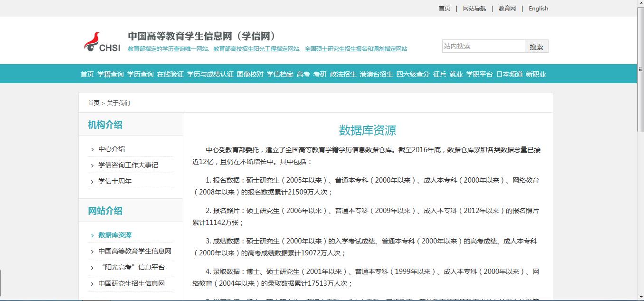
Task: Open 中心介绍 in the sidebar
Action: 112,149
